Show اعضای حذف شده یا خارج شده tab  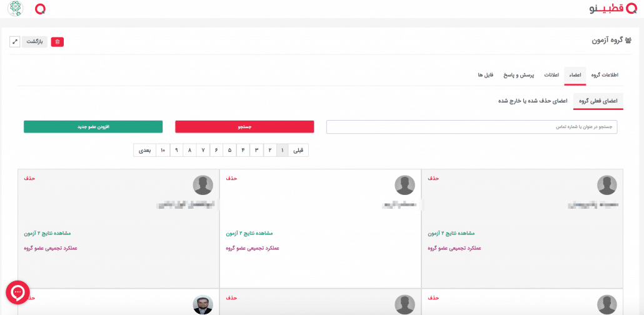[x=532, y=101]
